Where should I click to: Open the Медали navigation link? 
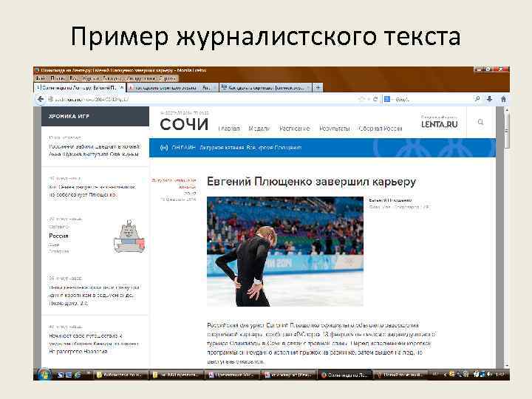259,129
